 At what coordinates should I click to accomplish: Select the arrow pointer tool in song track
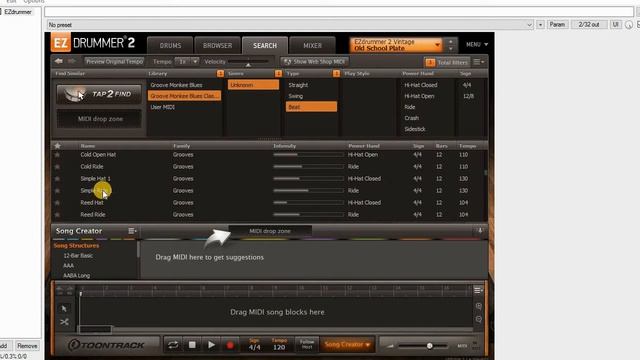click(64, 309)
